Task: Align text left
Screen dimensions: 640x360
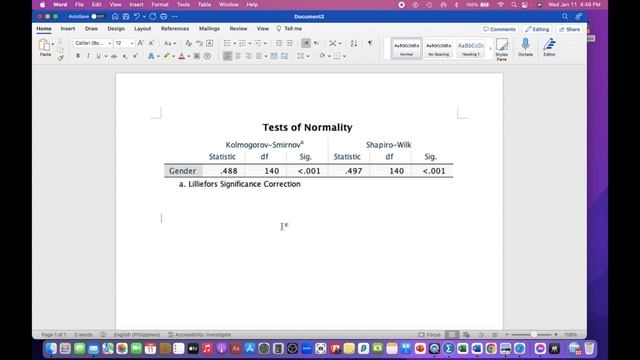Action: pos(227,56)
